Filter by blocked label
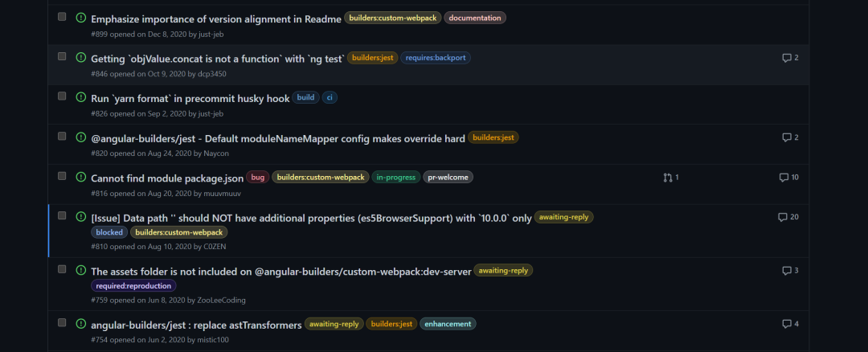Screen dimensions: 868x352 coord(109,232)
